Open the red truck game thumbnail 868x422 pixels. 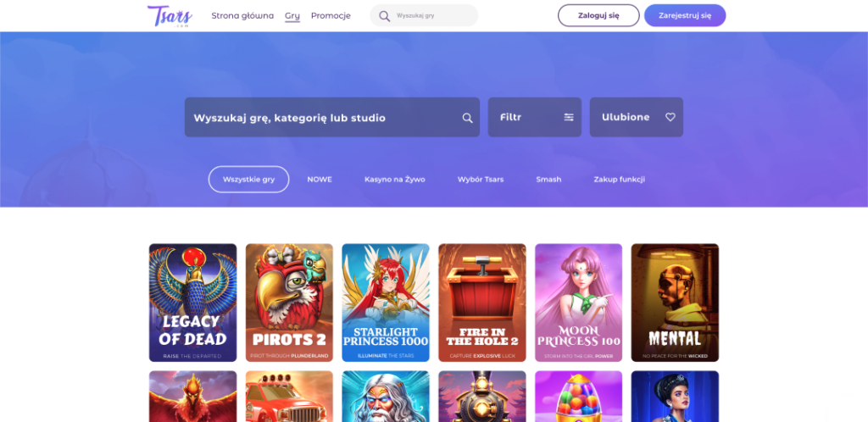point(289,397)
